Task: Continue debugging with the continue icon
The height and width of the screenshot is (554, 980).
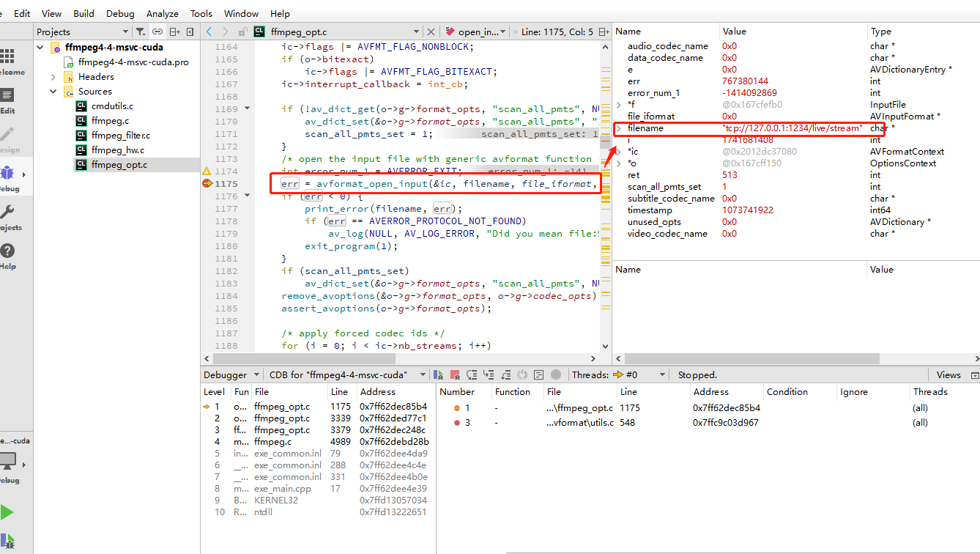Action: (439, 374)
